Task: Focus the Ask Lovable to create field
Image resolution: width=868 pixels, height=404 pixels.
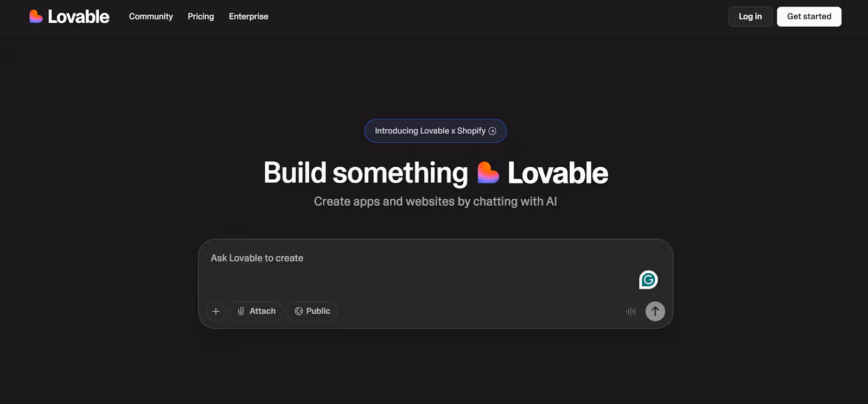Action: coord(423,269)
